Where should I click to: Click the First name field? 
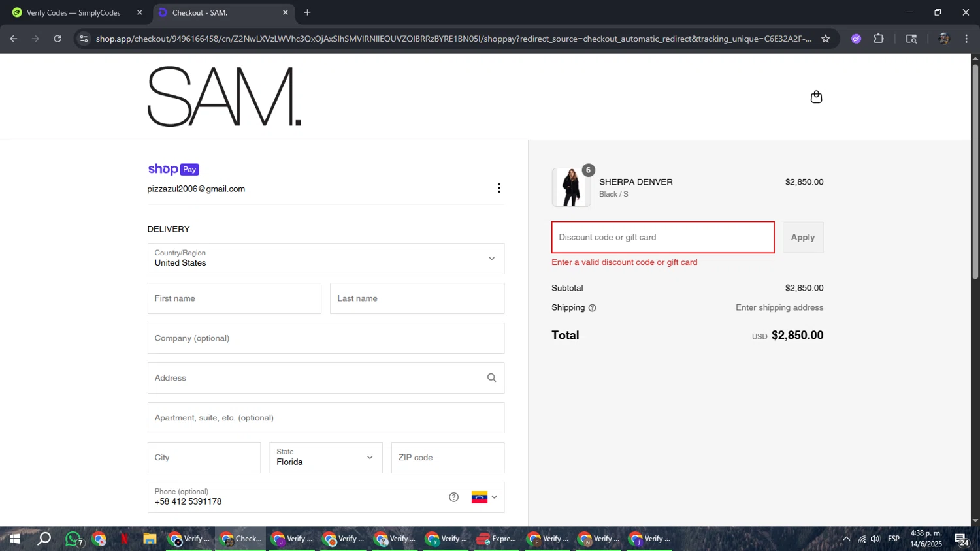tap(235, 298)
